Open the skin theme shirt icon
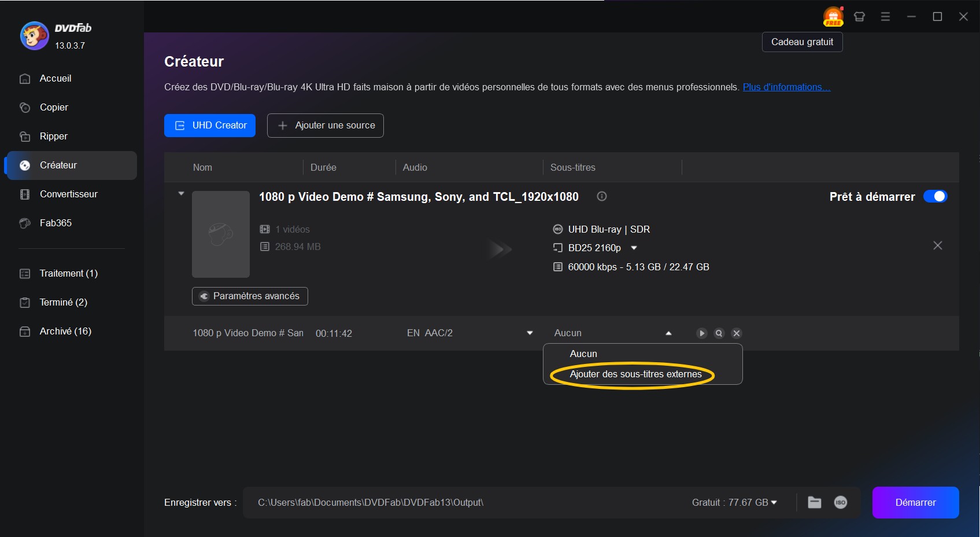 [859, 17]
